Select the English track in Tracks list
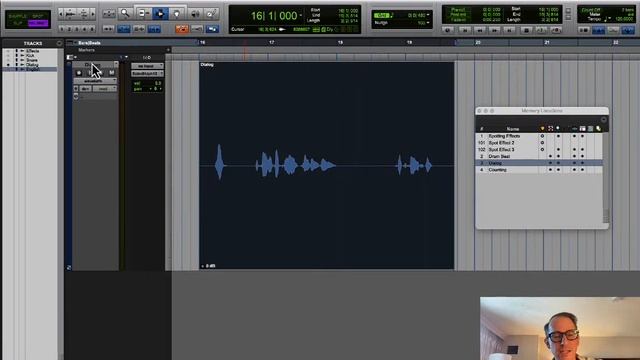Image resolution: width=640 pixels, height=360 pixels. pos(33,69)
